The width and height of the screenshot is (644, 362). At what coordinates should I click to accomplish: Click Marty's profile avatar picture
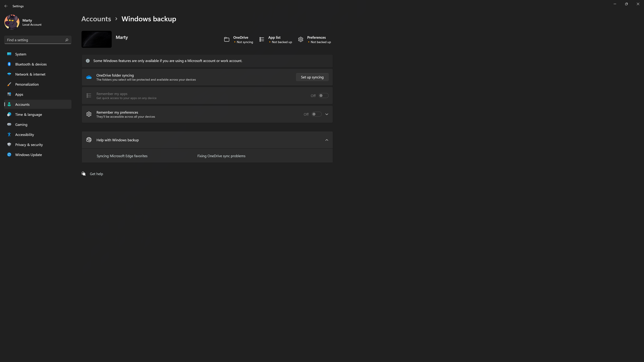point(12,22)
